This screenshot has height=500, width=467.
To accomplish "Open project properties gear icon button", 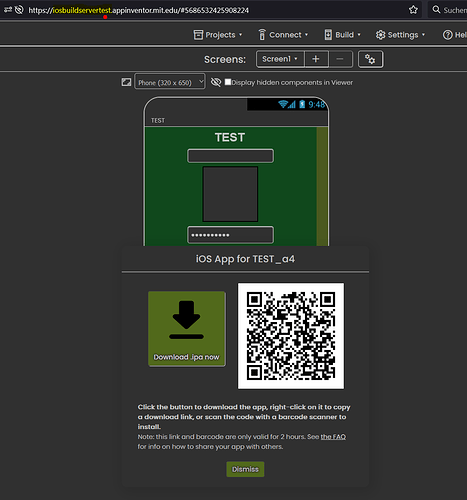I will [370, 59].
